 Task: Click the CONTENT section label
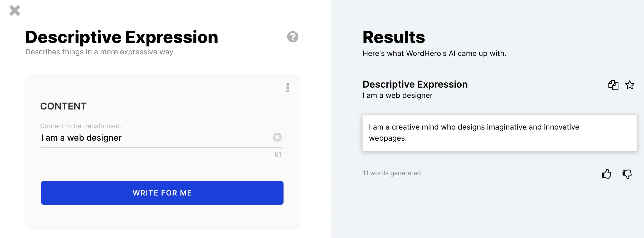63,106
